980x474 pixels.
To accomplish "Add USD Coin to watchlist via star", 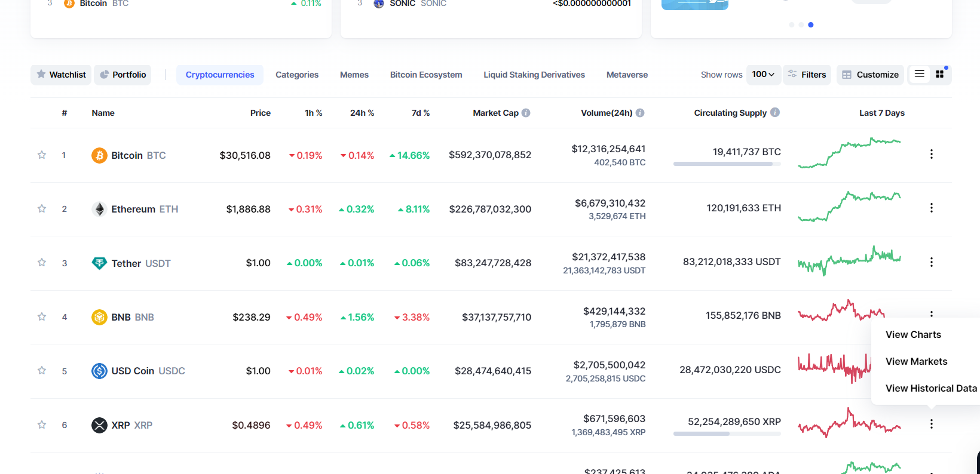I will pos(42,371).
